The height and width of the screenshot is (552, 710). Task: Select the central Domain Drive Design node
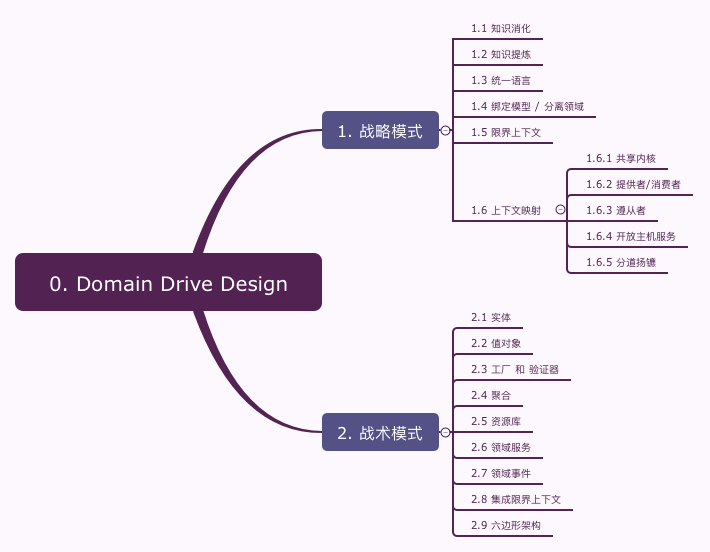pos(168,283)
